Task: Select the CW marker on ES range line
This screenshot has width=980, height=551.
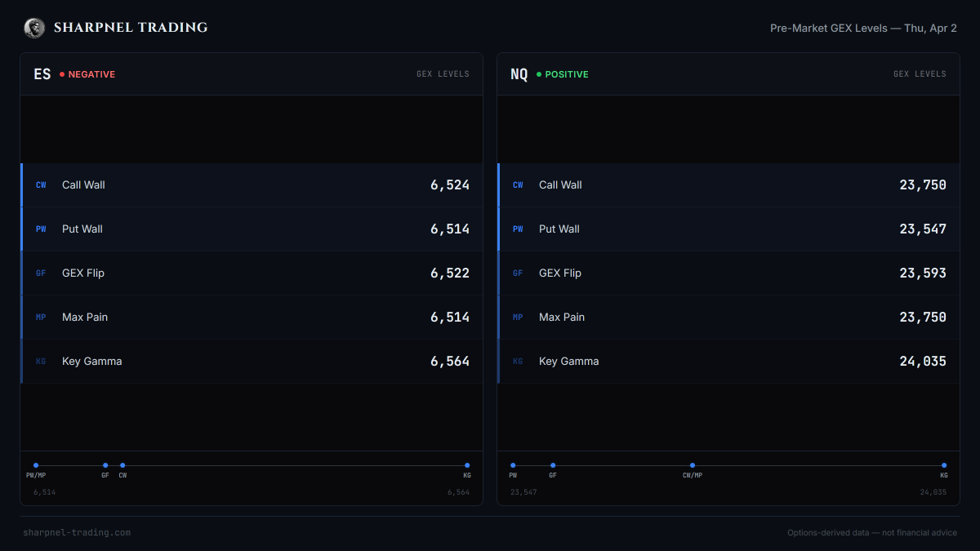Action: [x=122, y=465]
